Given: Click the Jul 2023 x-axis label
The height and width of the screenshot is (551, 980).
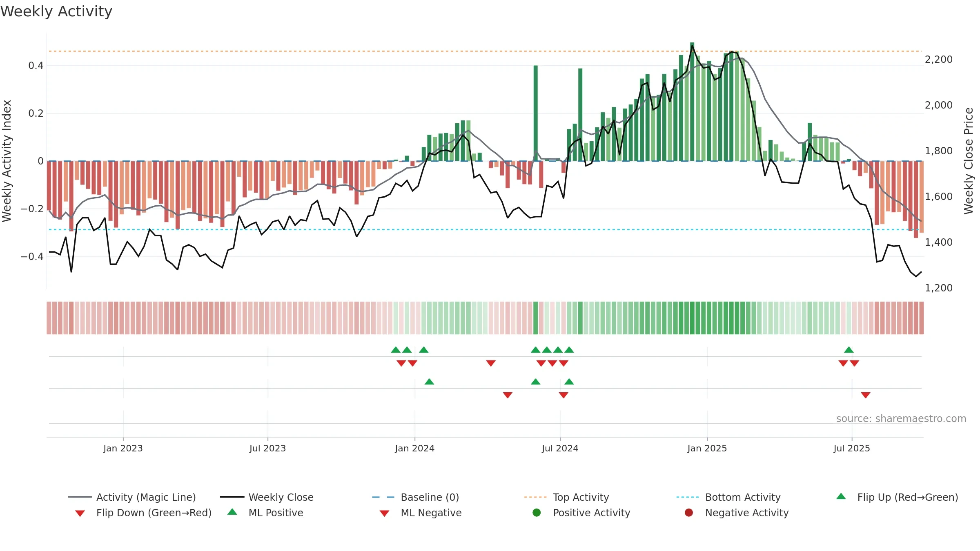Looking at the screenshot, I should 268,449.
